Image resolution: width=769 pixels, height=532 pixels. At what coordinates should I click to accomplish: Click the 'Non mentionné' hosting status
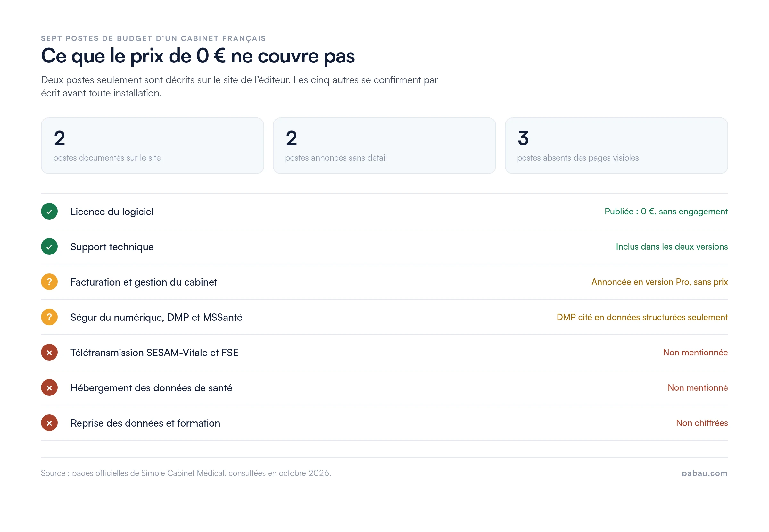click(698, 388)
